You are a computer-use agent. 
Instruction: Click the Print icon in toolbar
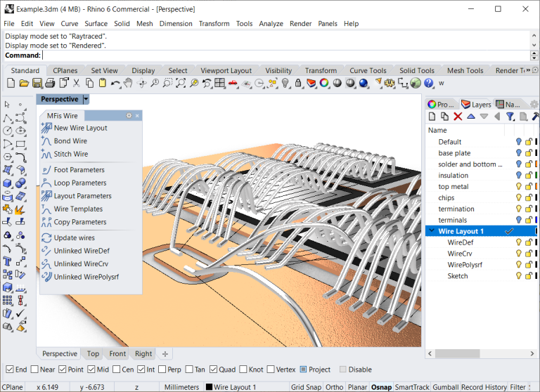pos(50,83)
